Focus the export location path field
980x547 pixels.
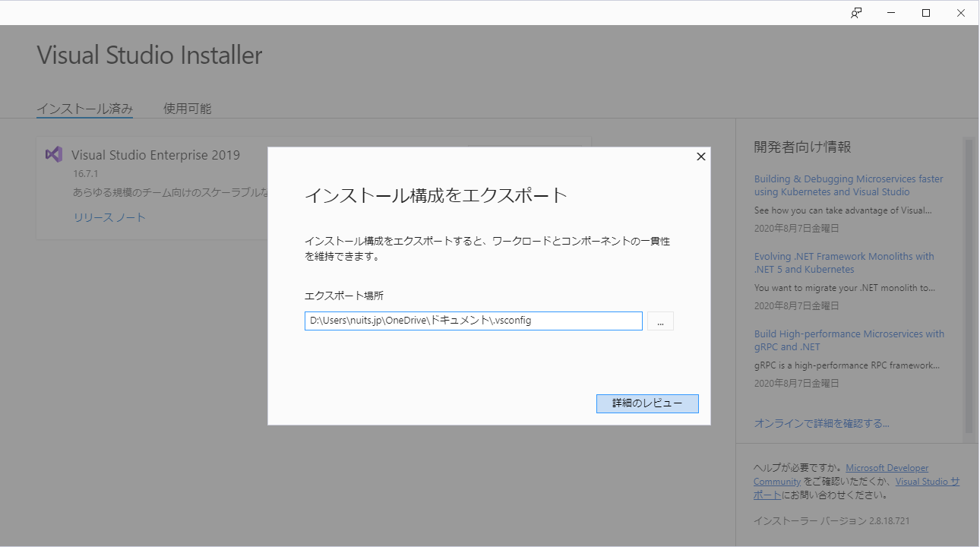click(473, 321)
